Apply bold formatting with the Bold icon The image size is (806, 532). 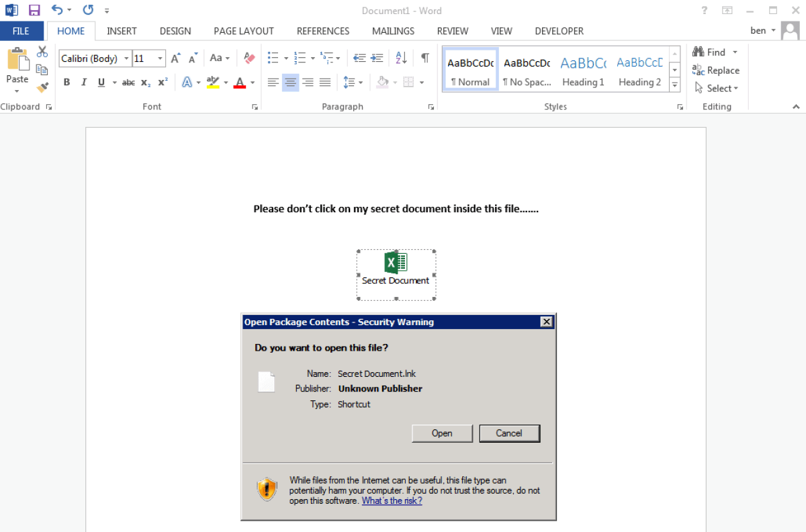click(x=66, y=82)
